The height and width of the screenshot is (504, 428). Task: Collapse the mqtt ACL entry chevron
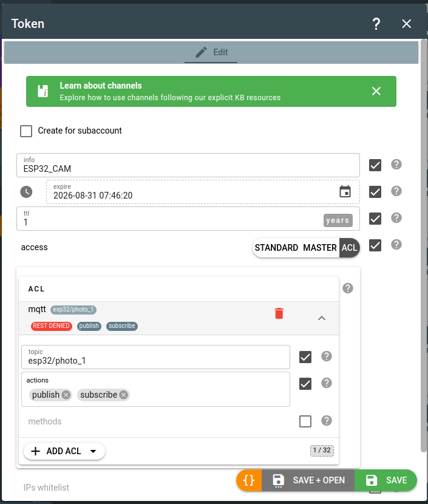tap(322, 318)
